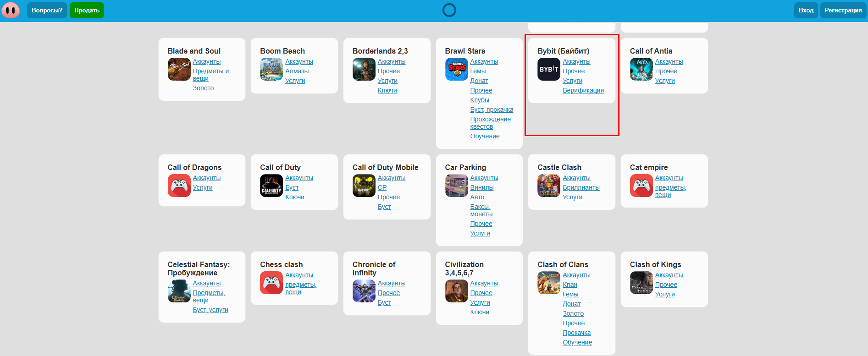Screen dimensions: 868x356
Task: Open Аккаунты under Call of Dragons
Action: click(207, 178)
